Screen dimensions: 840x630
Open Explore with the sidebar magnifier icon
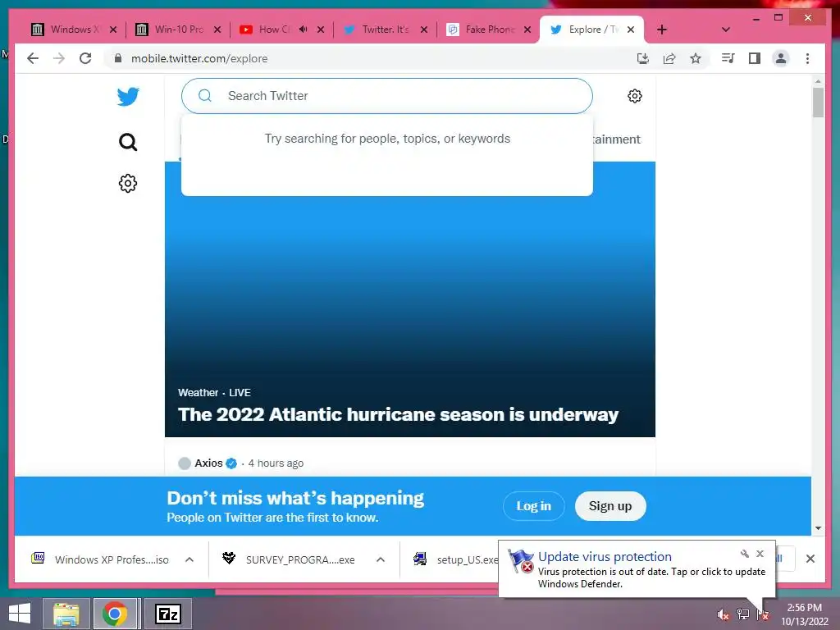127,142
